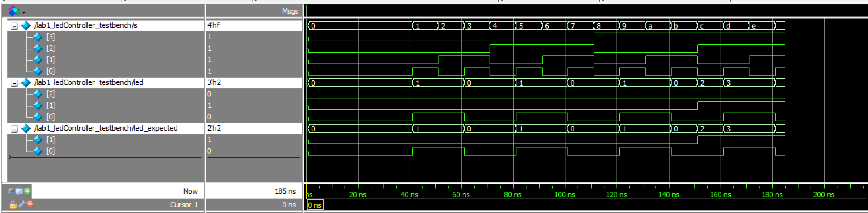Open the object filter dropdown arrow
868x213 pixels.
24,13
